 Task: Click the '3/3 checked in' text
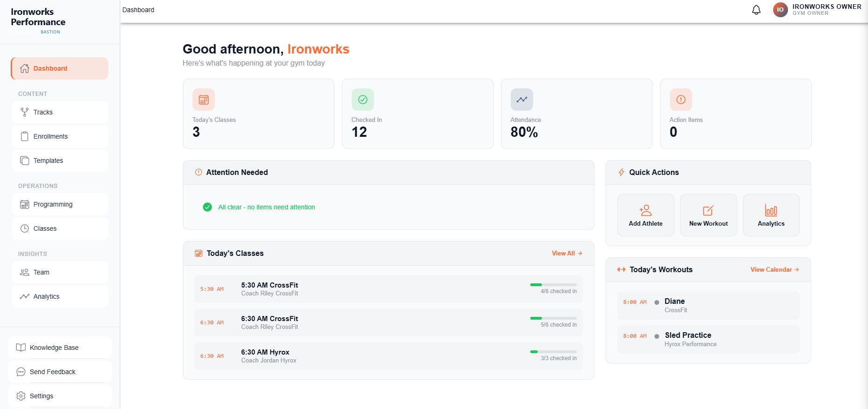click(x=559, y=358)
